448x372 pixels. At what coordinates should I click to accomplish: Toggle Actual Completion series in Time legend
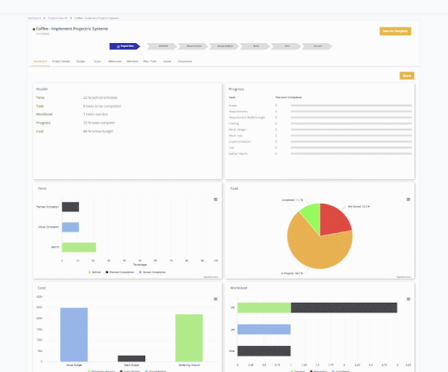(x=152, y=272)
